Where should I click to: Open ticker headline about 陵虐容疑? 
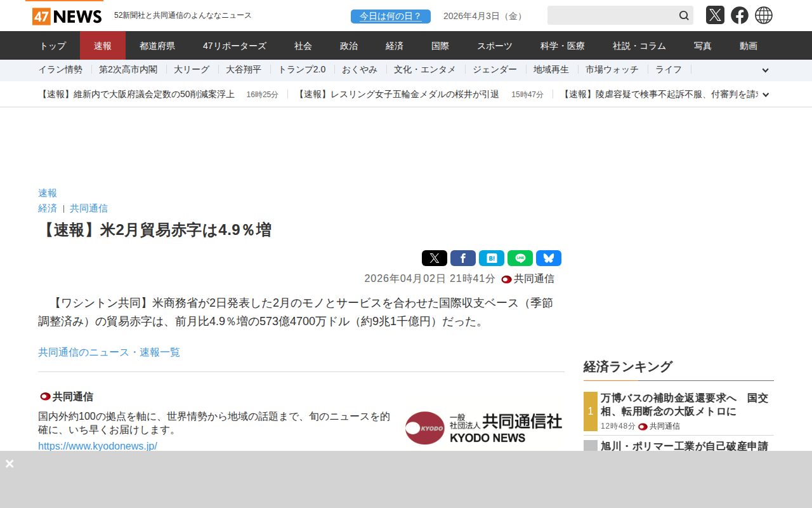click(x=659, y=95)
